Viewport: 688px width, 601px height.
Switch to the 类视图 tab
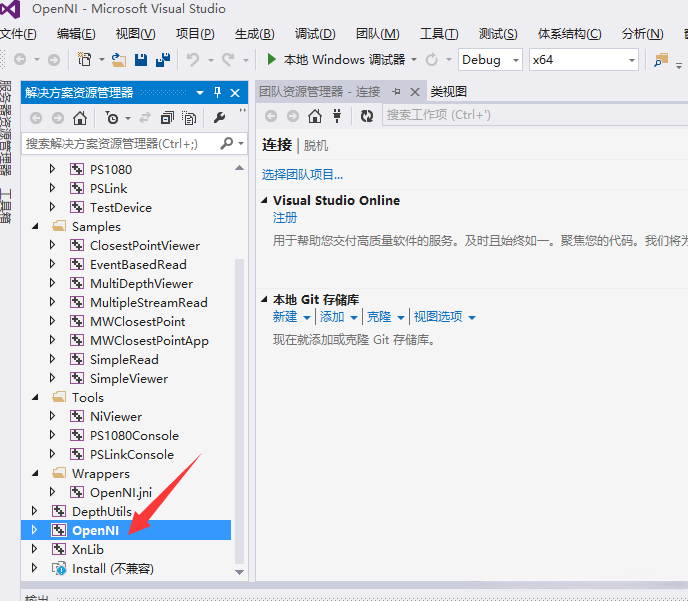point(448,92)
